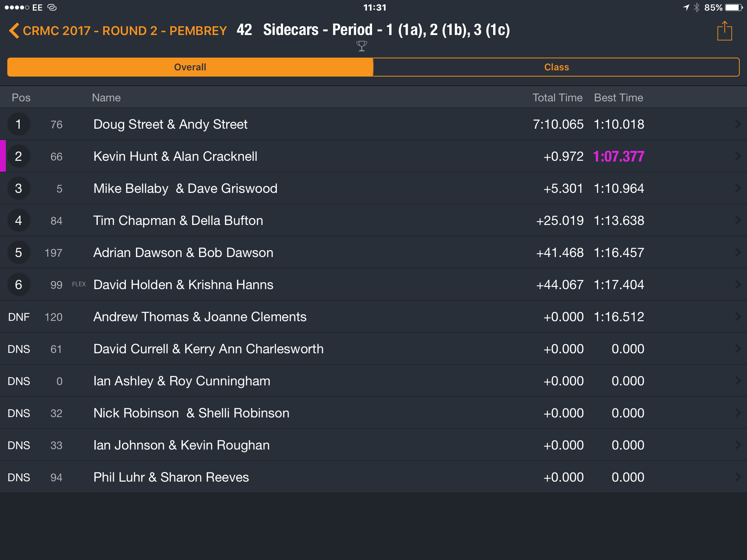Open Tim Chapman & Della Bufton result
This screenshot has width=747, height=560.
pos(373,221)
